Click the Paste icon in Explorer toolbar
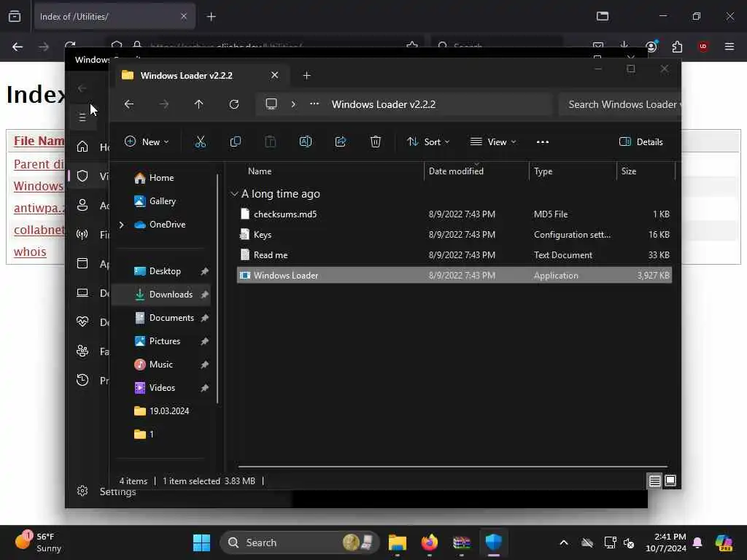This screenshot has height=560, width=747. [270, 141]
